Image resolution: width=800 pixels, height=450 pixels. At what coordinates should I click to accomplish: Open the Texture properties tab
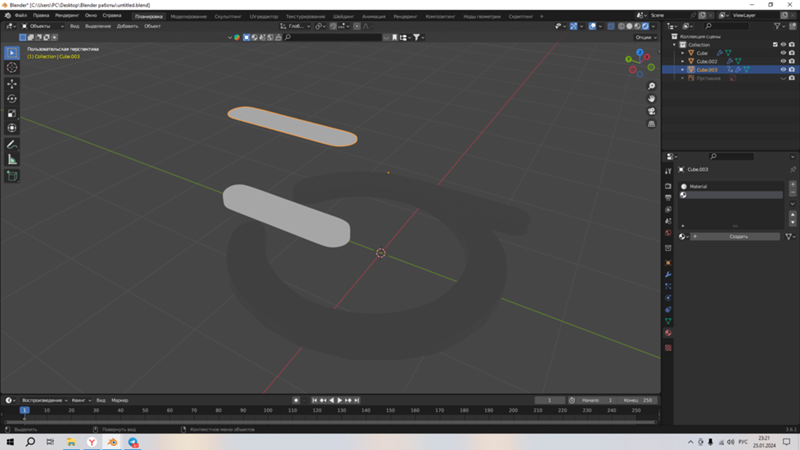pyautogui.click(x=668, y=348)
